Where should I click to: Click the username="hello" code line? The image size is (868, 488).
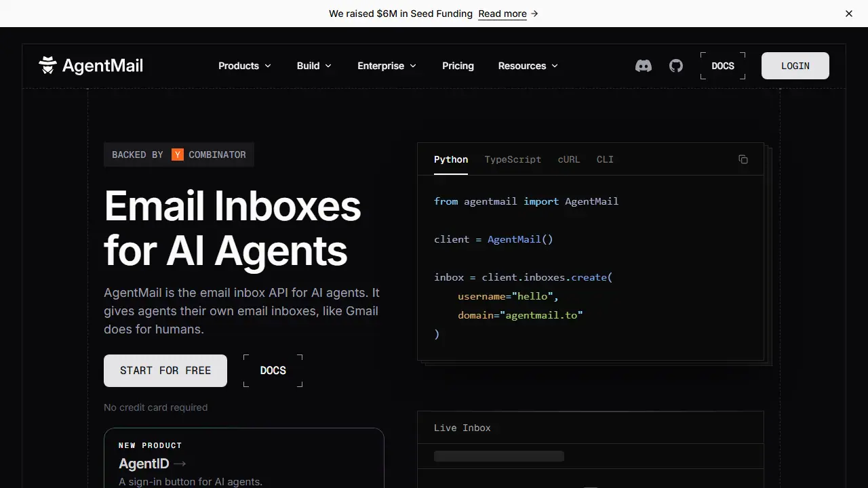(x=508, y=296)
